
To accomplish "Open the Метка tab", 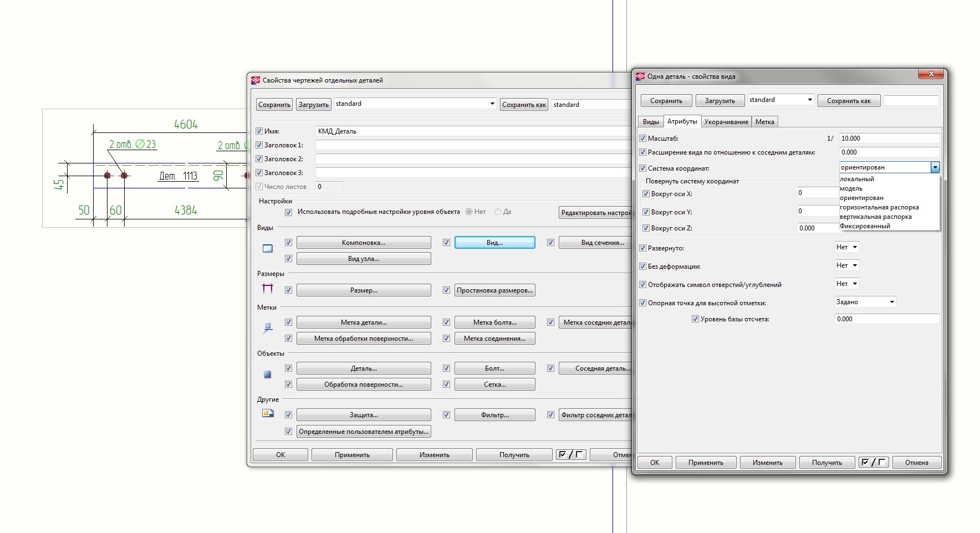I will (x=764, y=122).
